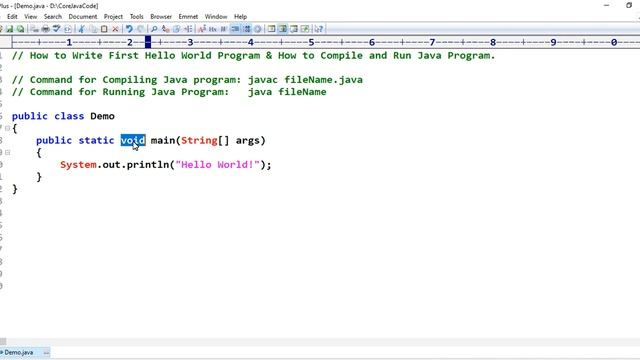
Task: Click "javac" in the comment line
Action: tap(262, 80)
